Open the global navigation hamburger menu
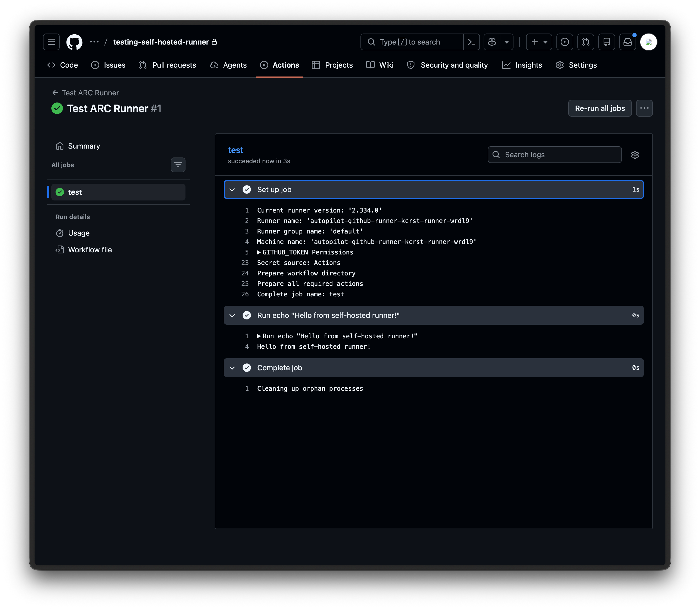The image size is (700, 609). (51, 42)
